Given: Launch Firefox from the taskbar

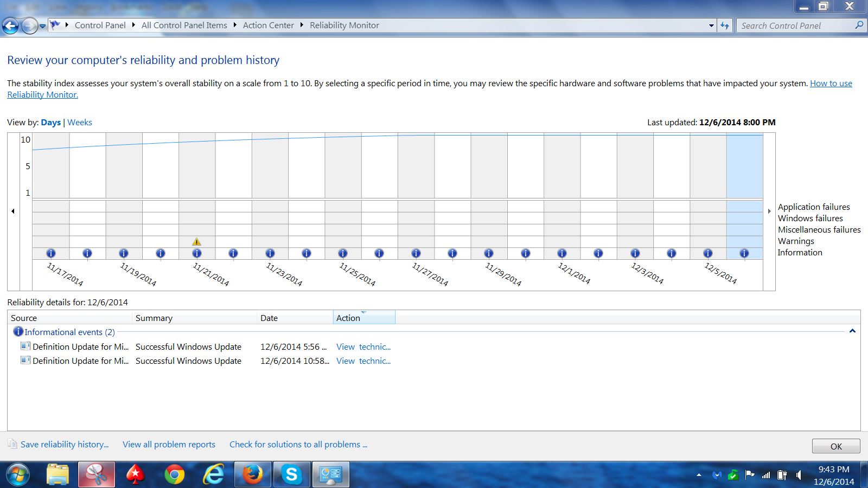Looking at the screenshot, I should tap(252, 475).
